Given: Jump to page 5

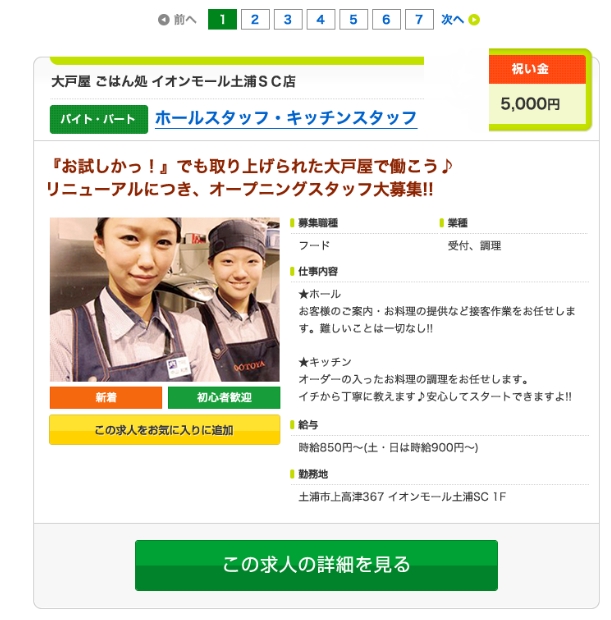Looking at the screenshot, I should pos(354,19).
